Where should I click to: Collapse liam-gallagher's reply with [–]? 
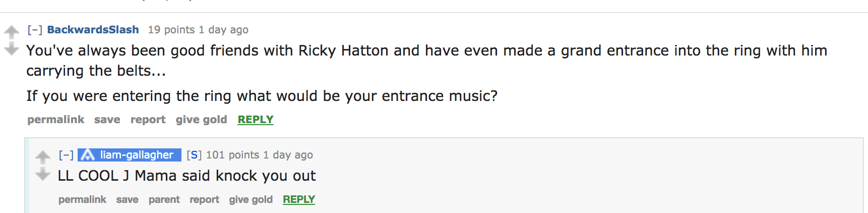click(x=66, y=155)
